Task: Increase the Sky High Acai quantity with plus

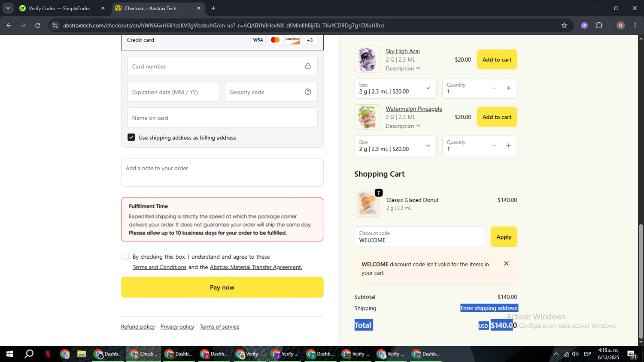Action: point(509,88)
